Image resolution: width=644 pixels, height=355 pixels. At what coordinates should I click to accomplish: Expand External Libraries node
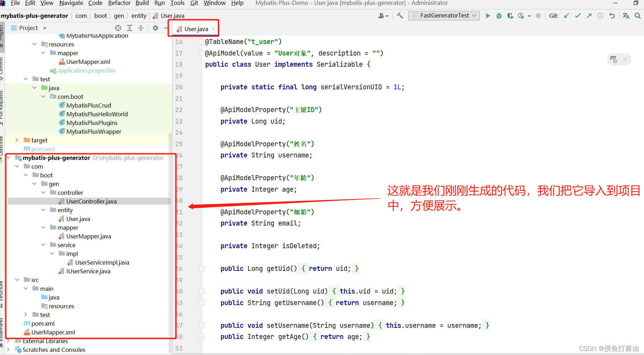click(x=8, y=341)
